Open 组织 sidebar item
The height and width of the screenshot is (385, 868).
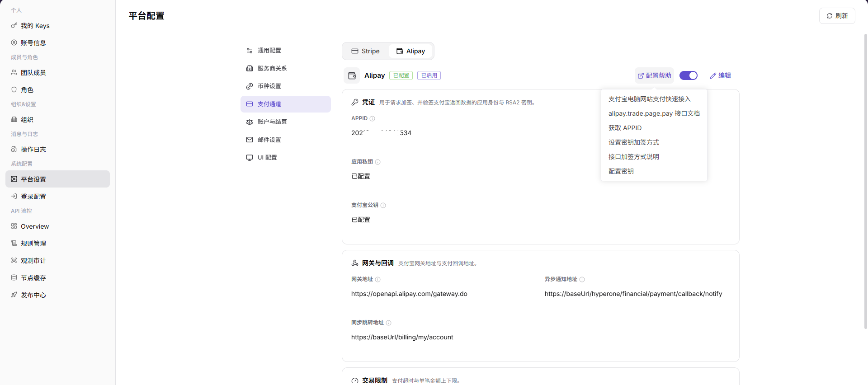click(57, 120)
